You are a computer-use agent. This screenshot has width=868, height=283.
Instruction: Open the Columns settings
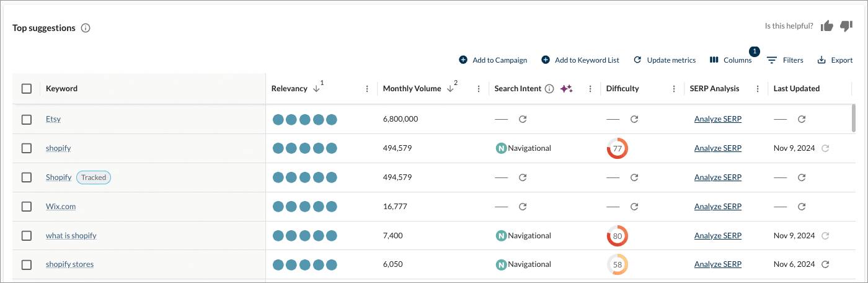click(x=731, y=60)
